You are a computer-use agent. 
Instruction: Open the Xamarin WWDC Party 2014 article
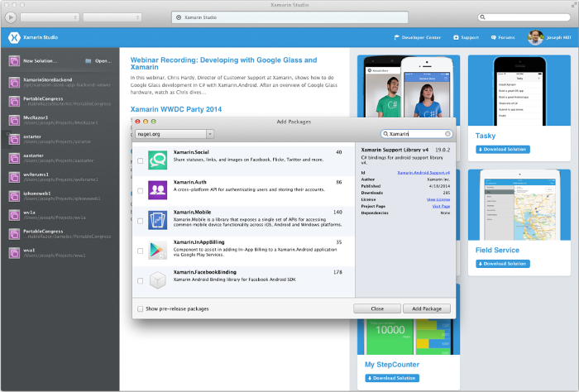(x=175, y=109)
